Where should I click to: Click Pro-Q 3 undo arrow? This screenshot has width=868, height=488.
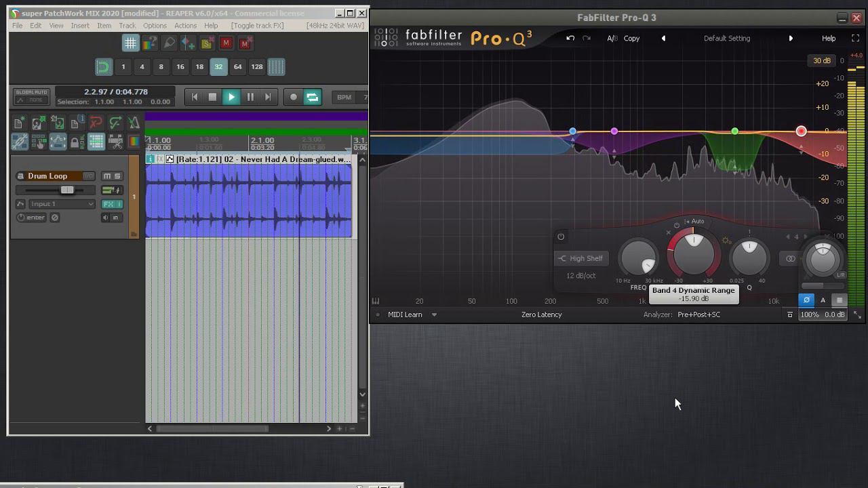[570, 38]
